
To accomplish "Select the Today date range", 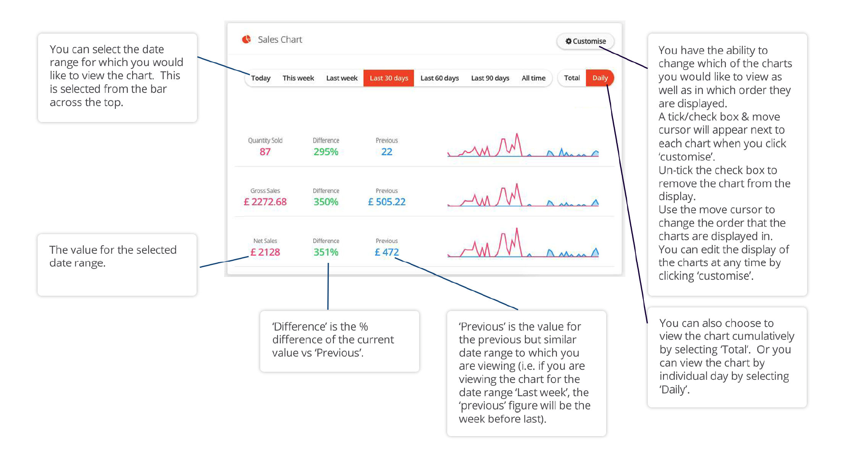I will click(261, 78).
